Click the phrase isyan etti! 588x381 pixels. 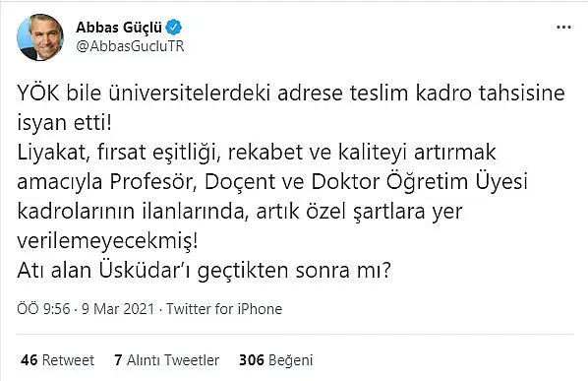tap(65, 123)
